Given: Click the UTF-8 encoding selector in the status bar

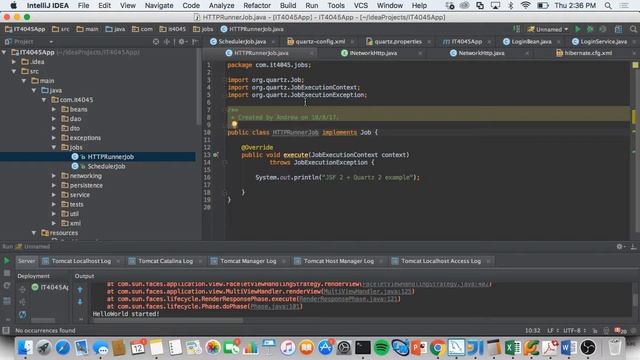Looking at the screenshot, I should pos(575,330).
